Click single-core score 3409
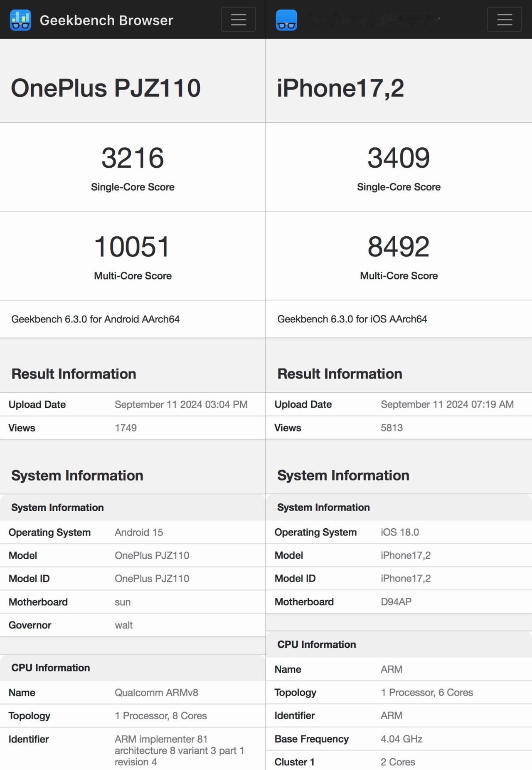This screenshot has height=770, width=532. pos(399,158)
